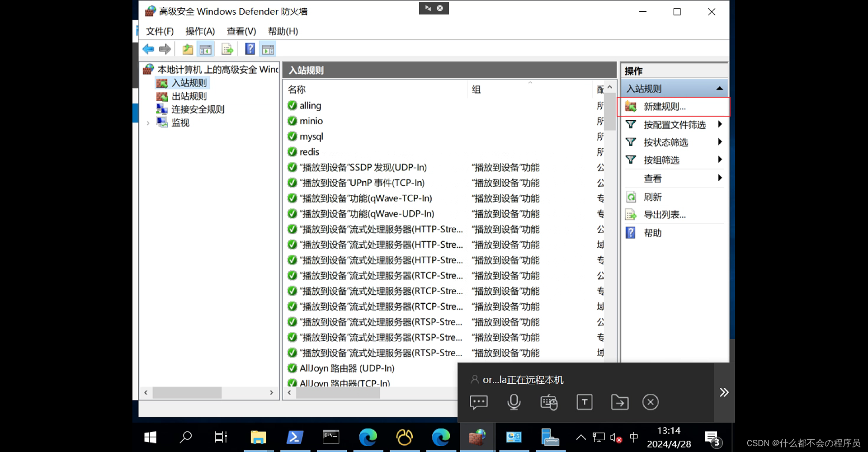Viewport: 868px width, 452px height.
Task: Collapse remote toolbar with double chevron
Action: coord(724,392)
